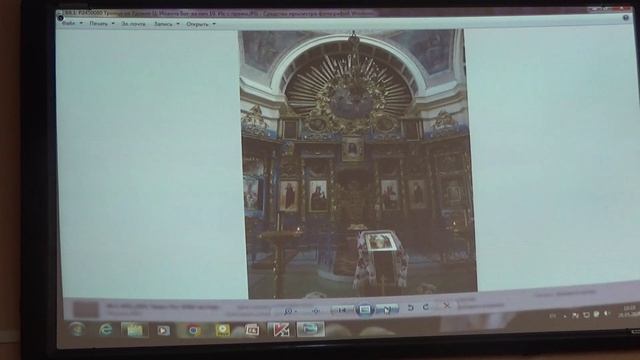
Task: Click the input language indicator in tray
Action: pyautogui.click(x=553, y=316)
